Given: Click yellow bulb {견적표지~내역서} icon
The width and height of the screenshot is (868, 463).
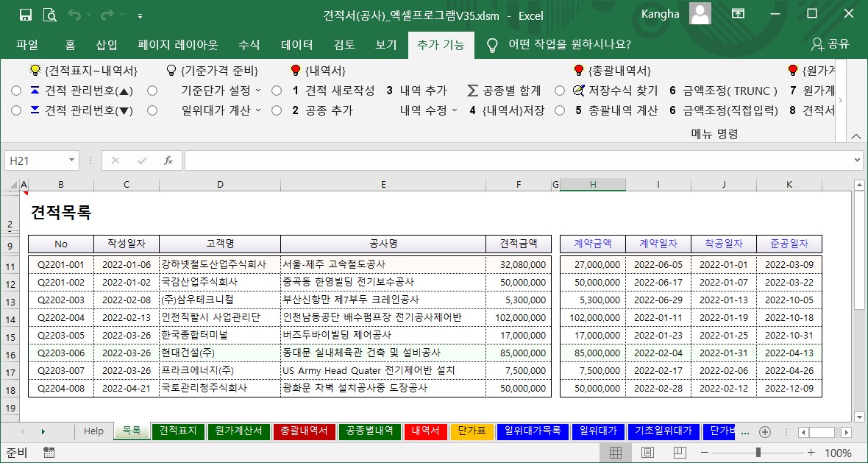Looking at the screenshot, I should [35, 71].
